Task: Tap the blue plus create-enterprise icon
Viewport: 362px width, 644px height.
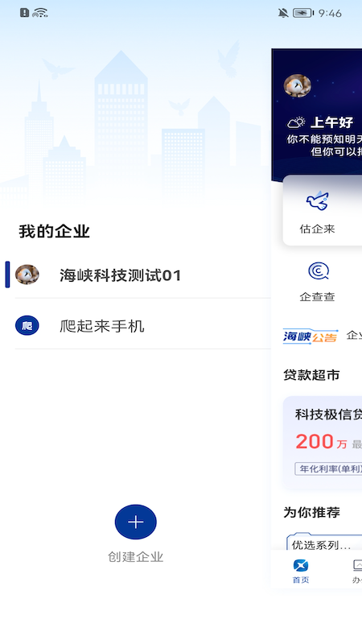Action: click(x=135, y=522)
